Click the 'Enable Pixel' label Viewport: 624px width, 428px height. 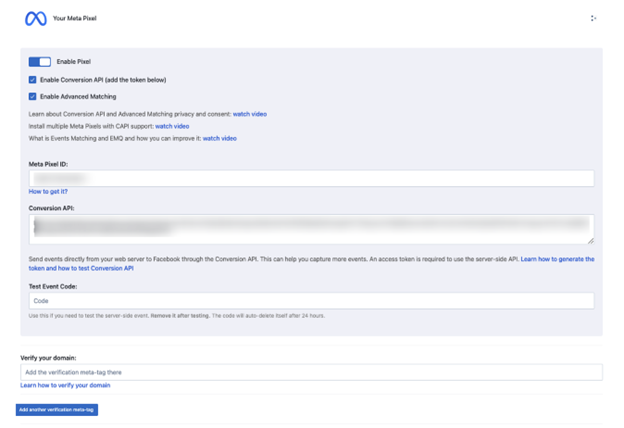click(74, 62)
